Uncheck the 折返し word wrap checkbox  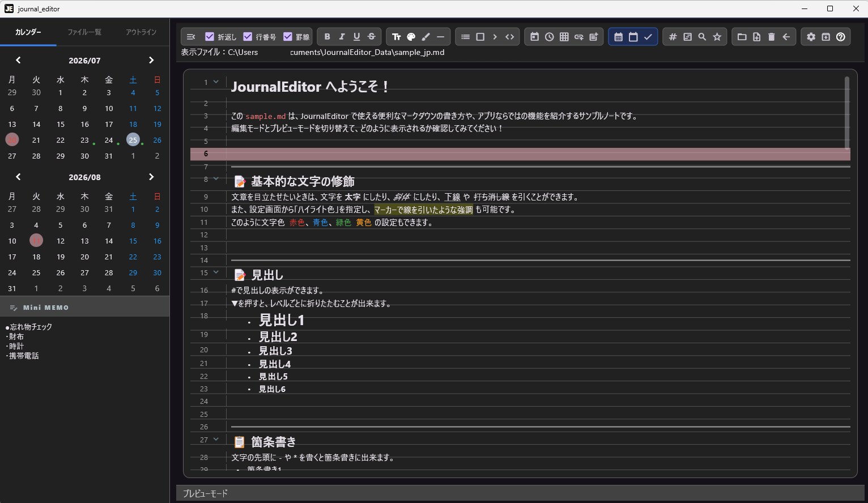point(210,37)
